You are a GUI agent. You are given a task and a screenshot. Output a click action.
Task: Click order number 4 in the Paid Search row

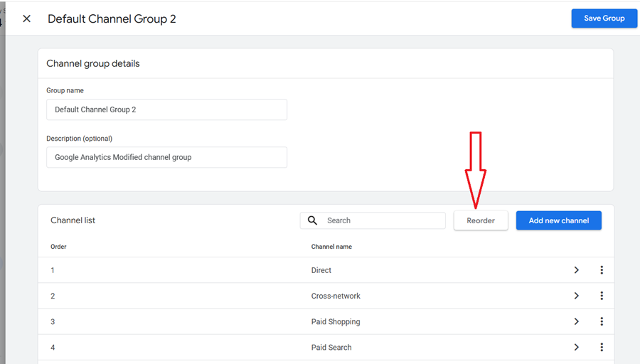click(x=53, y=347)
